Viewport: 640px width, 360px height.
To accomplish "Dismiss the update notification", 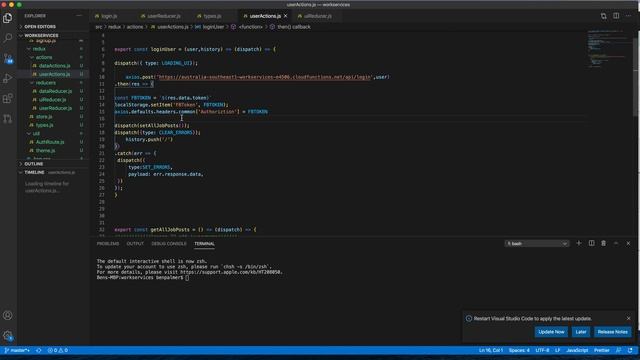I will [x=629, y=318].
